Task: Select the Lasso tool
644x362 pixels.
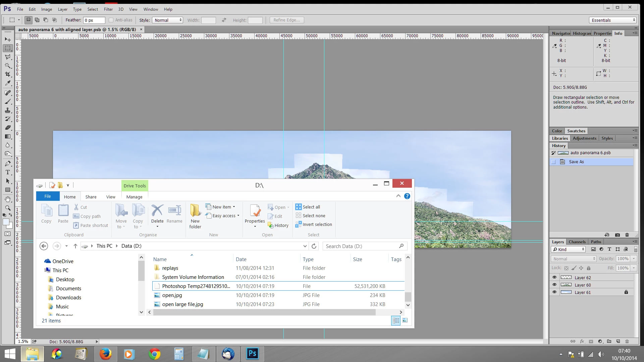Action: point(8,57)
